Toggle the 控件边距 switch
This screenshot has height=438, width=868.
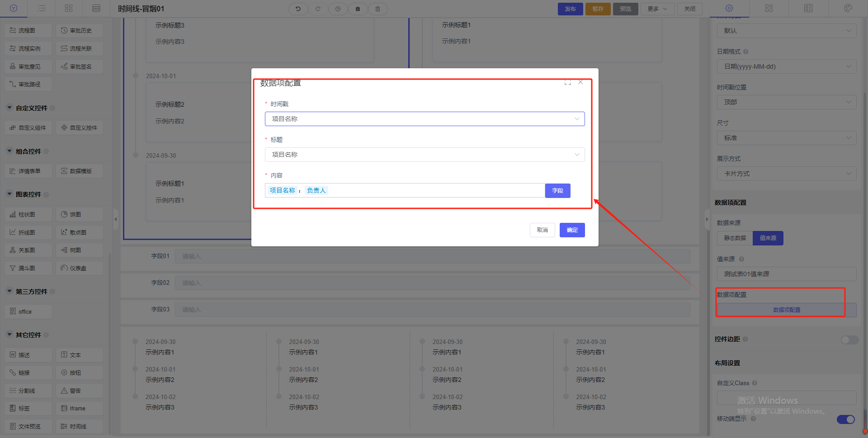(x=849, y=339)
